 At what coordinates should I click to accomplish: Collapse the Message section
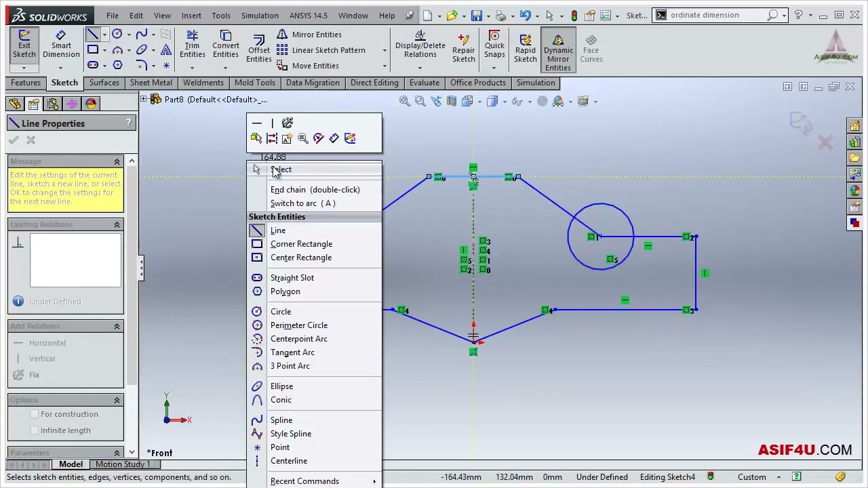(117, 161)
